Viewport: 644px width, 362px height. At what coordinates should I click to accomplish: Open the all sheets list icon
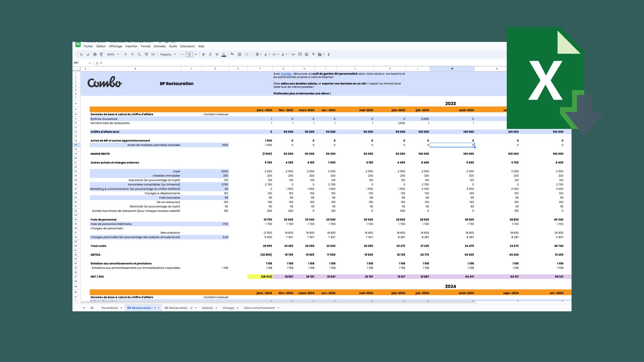[x=92, y=308]
